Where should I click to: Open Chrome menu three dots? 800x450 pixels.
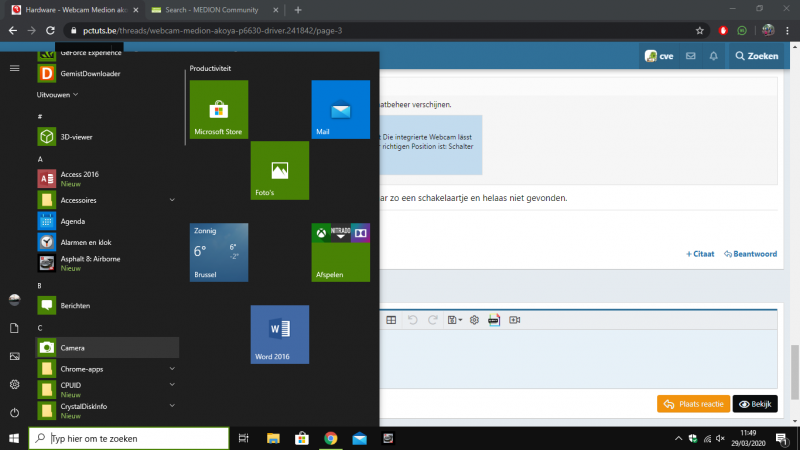point(788,31)
